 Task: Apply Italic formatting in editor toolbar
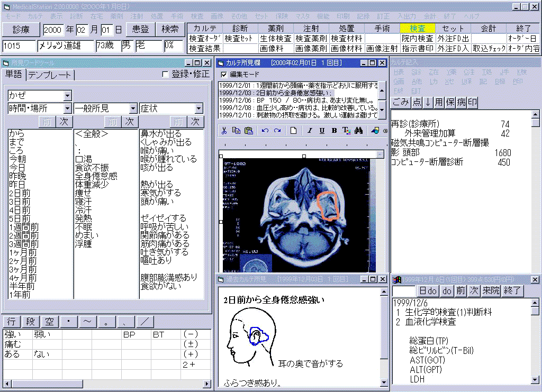pyautogui.click(x=310, y=131)
